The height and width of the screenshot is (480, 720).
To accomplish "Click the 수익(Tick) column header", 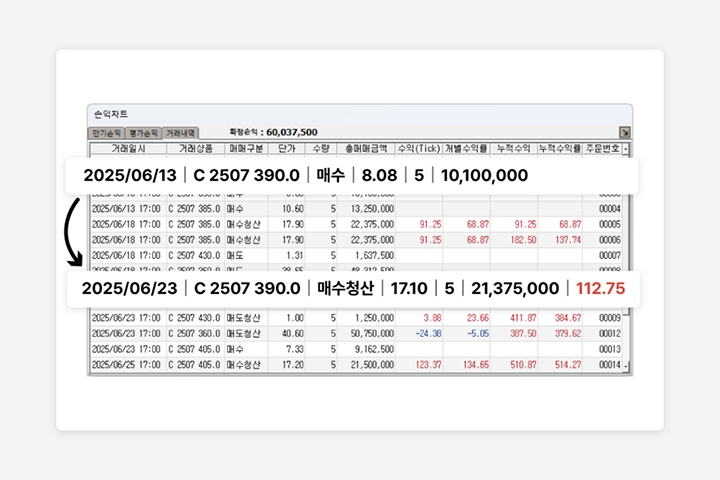I will [420, 148].
